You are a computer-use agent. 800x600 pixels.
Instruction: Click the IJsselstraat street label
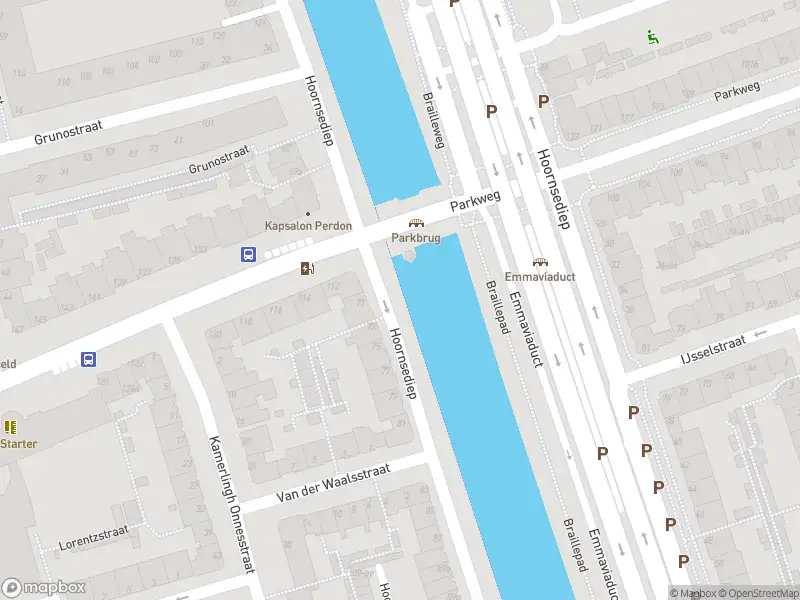pos(713,349)
